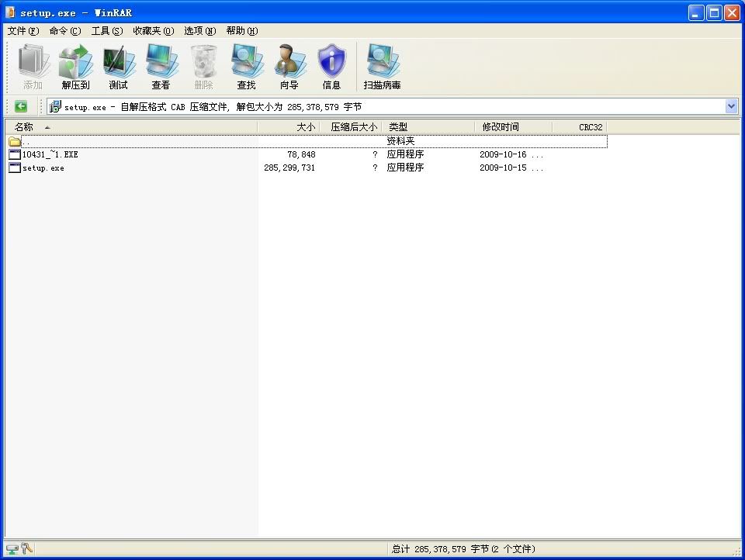Image resolution: width=745 pixels, height=560 pixels.
Task: Select the setup.exe file name in list
Action: pyautogui.click(x=43, y=168)
